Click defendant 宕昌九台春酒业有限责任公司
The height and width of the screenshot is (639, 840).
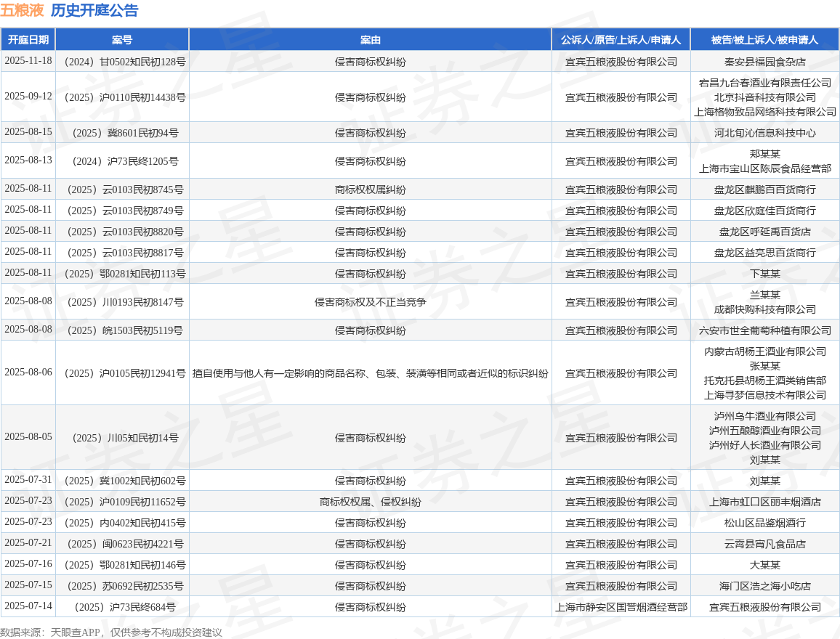pos(764,83)
